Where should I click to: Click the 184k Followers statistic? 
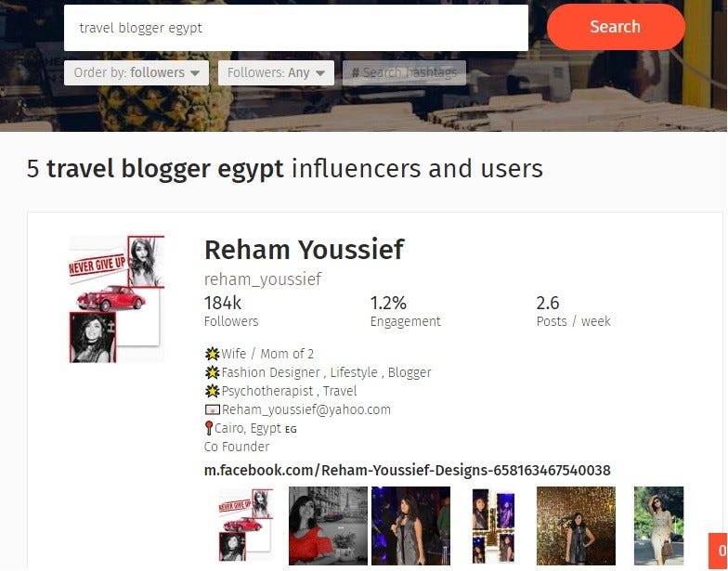coord(231,311)
